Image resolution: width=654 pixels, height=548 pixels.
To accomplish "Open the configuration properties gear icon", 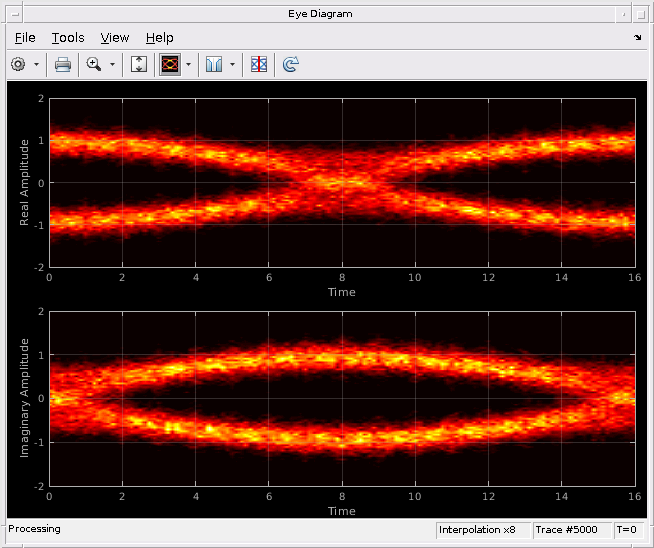I will 18,64.
